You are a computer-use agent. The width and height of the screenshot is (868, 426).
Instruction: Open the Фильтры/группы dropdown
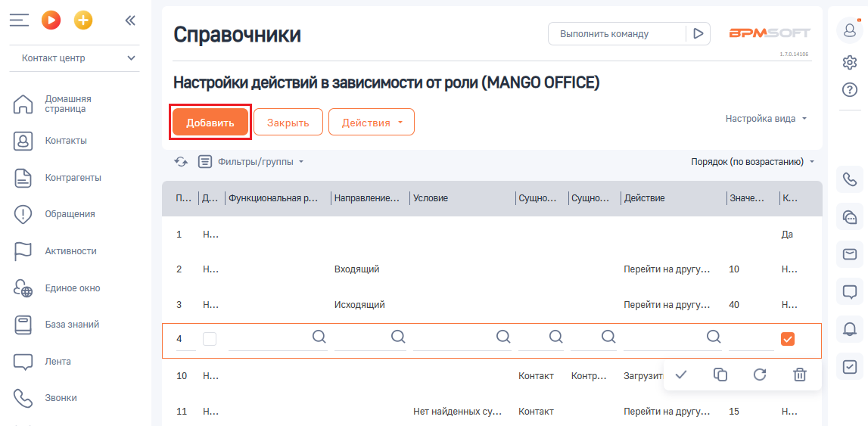(x=251, y=162)
